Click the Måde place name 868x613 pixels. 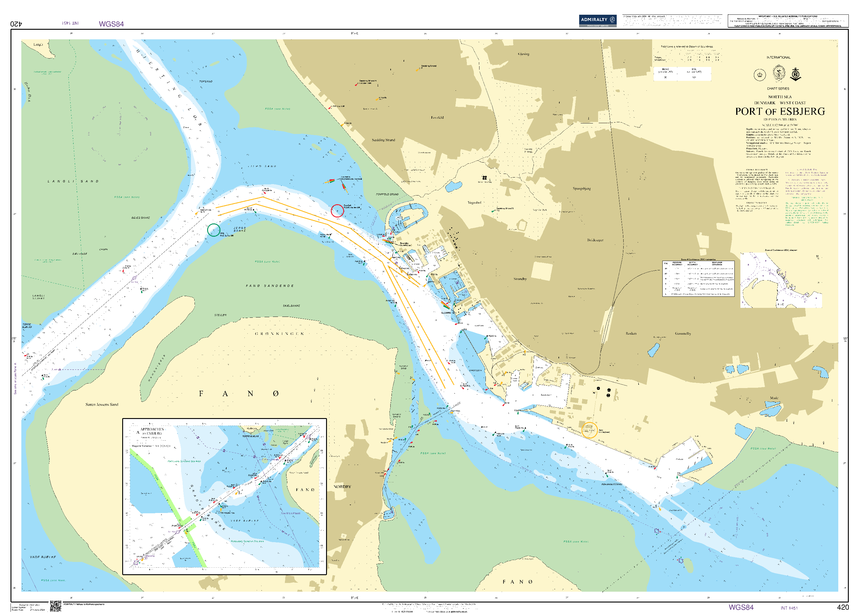pos(774,398)
